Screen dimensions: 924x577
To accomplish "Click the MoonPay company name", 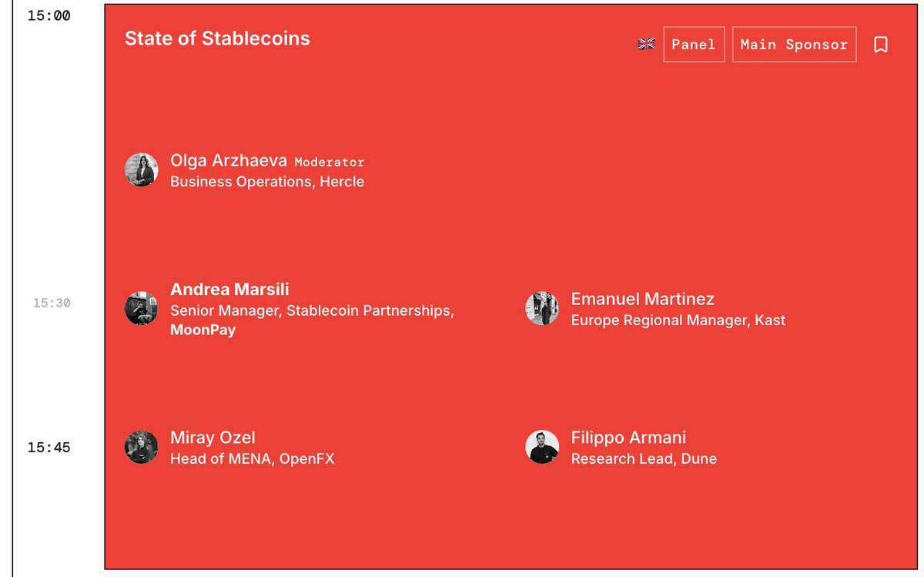I will tap(203, 330).
